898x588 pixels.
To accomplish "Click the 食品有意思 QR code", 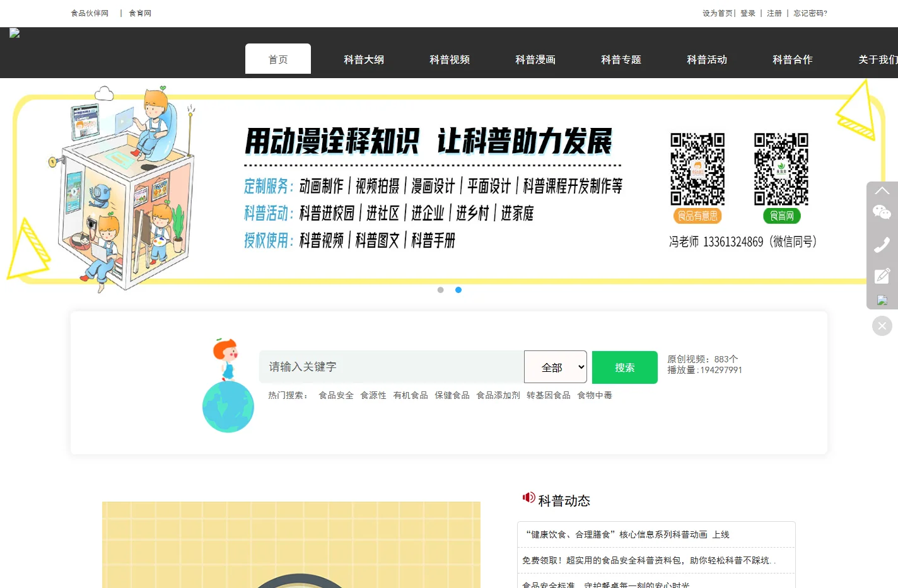I will [x=697, y=169].
